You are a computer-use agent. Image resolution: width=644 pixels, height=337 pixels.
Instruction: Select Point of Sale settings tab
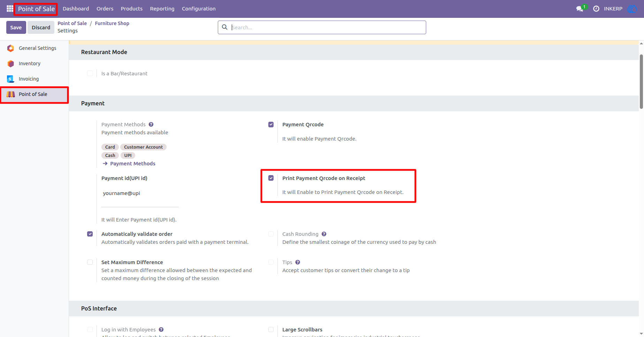tap(34, 94)
